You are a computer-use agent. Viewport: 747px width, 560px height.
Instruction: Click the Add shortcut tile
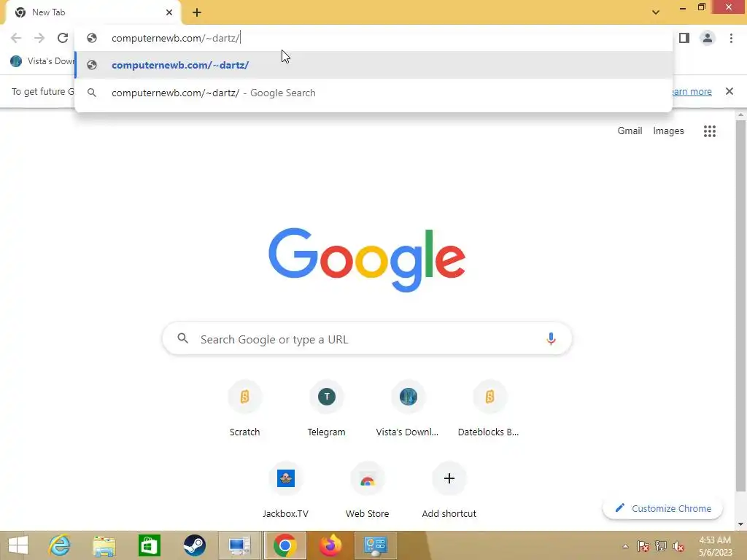tap(449, 491)
